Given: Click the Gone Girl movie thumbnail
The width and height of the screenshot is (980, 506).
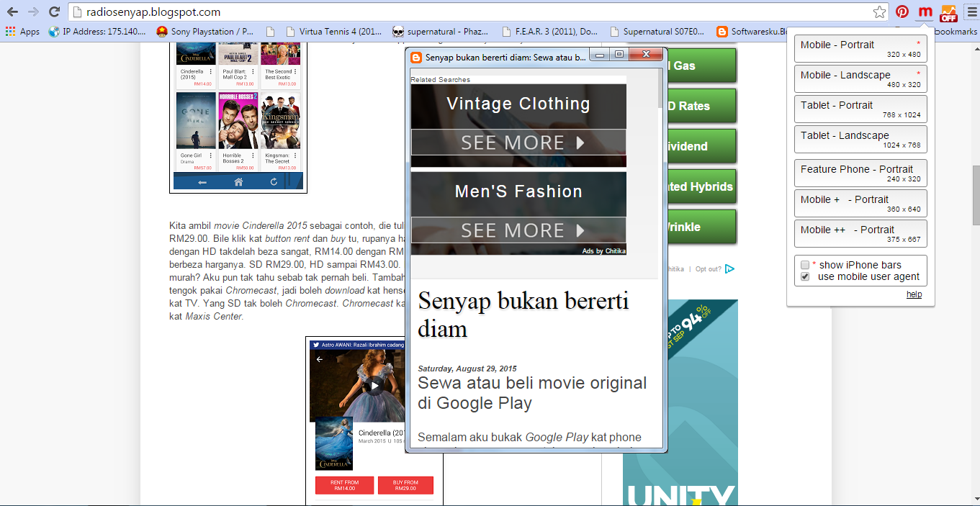Looking at the screenshot, I should [x=196, y=120].
